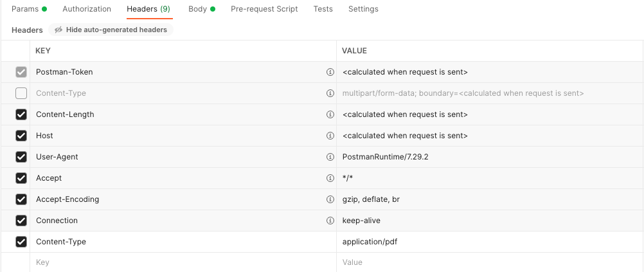Click info icon in User-Agent row
644x272 pixels.
pyautogui.click(x=330, y=157)
